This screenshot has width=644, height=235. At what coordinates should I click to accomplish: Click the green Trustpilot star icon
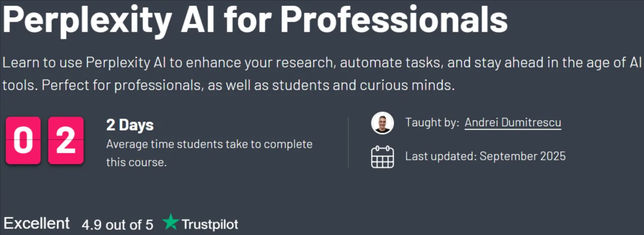(171, 222)
